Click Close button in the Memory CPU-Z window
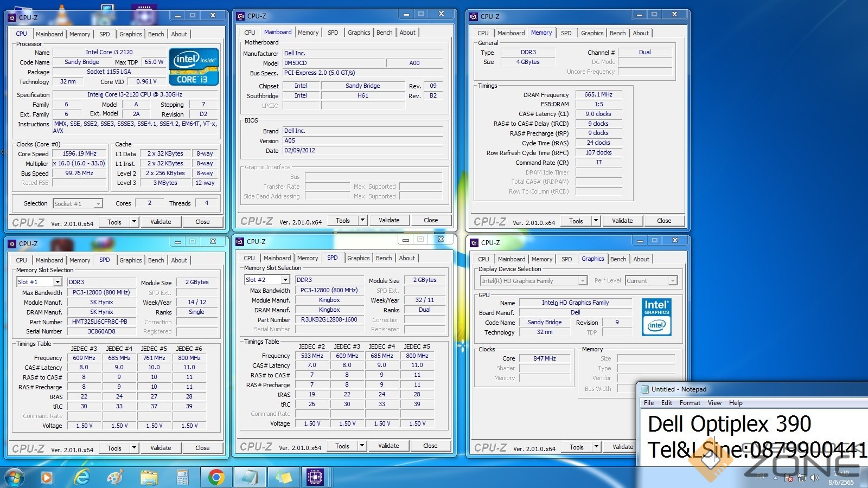 point(664,221)
